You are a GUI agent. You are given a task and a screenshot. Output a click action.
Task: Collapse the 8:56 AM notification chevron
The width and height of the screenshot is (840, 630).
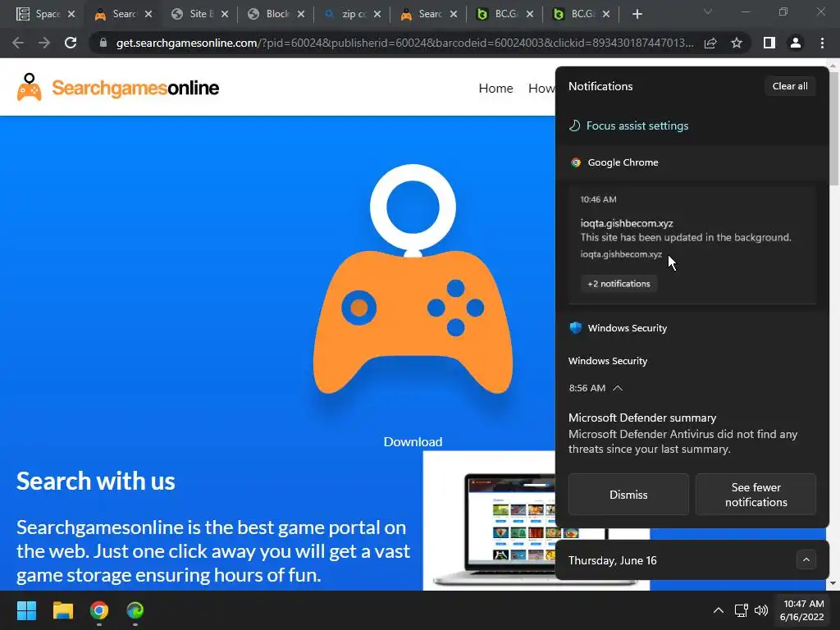(x=617, y=388)
